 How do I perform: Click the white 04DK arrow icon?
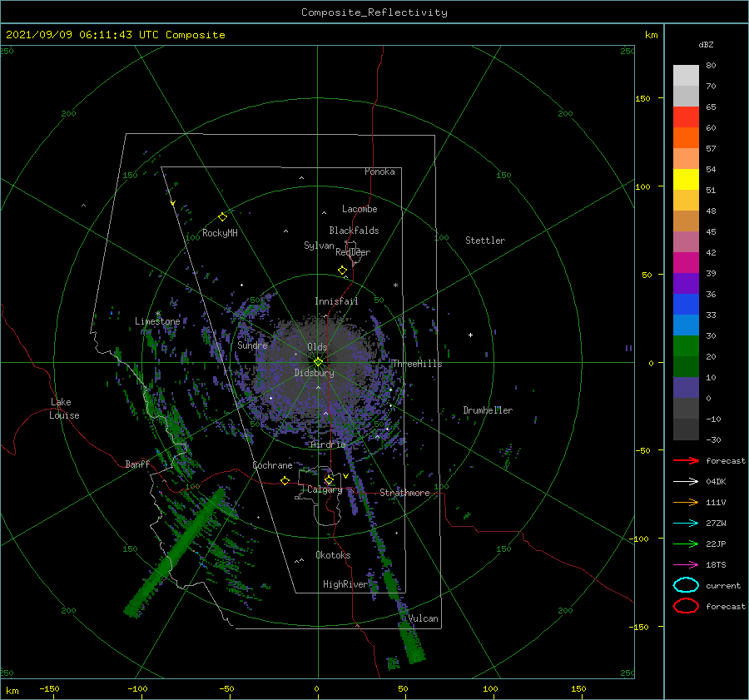tap(686, 481)
